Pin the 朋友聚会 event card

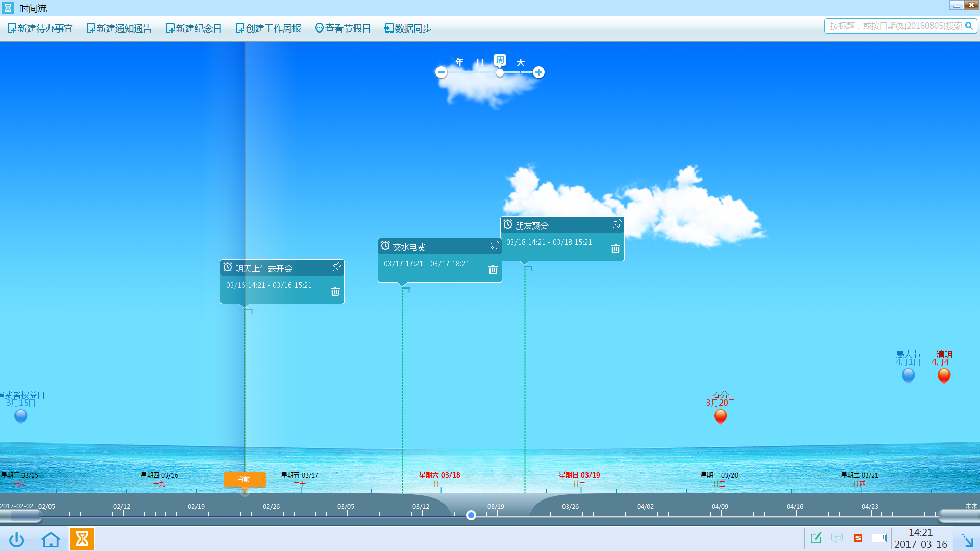point(617,224)
